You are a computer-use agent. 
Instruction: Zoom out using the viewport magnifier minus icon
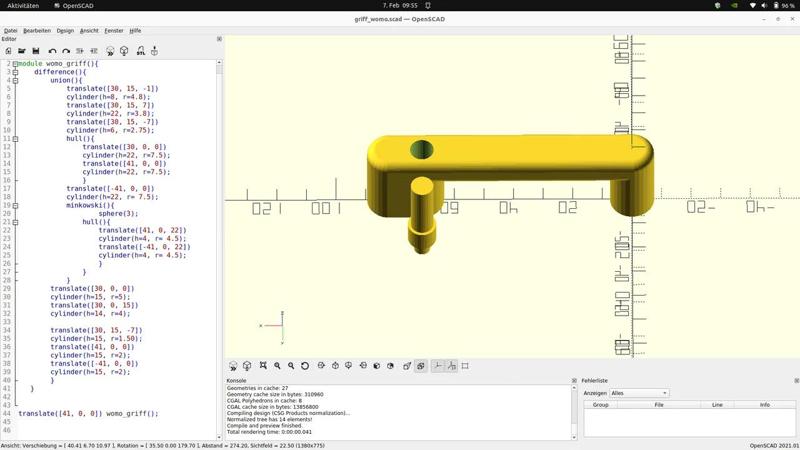(291, 366)
